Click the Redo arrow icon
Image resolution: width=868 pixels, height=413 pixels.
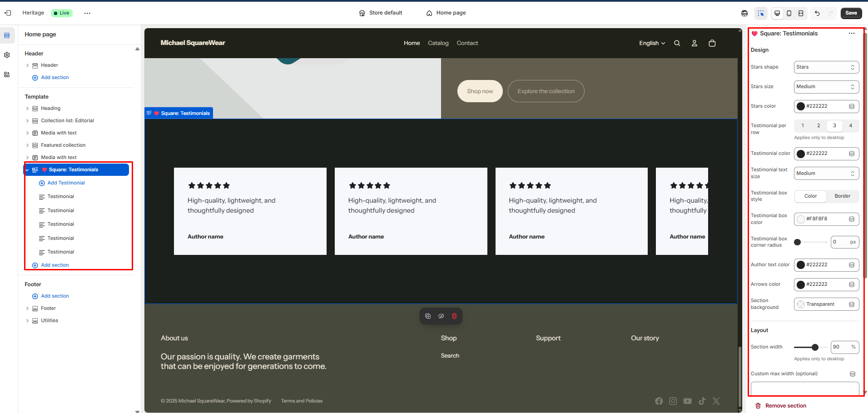(831, 13)
